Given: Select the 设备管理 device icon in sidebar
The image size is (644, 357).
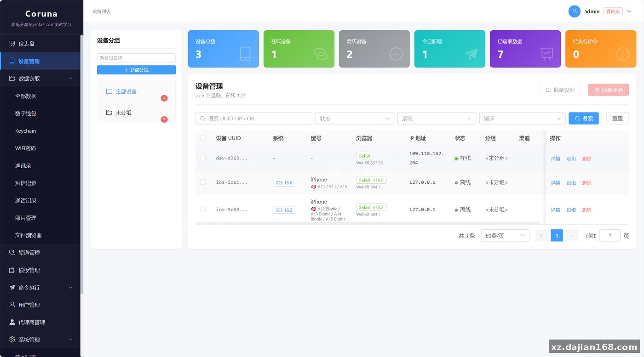Looking at the screenshot, I should [12, 61].
